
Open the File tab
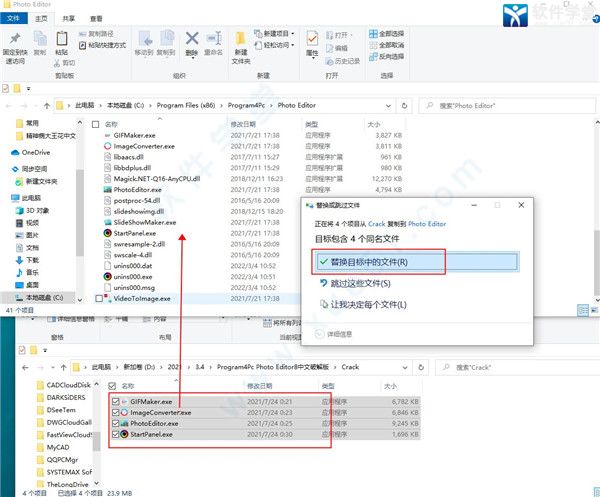(13, 18)
